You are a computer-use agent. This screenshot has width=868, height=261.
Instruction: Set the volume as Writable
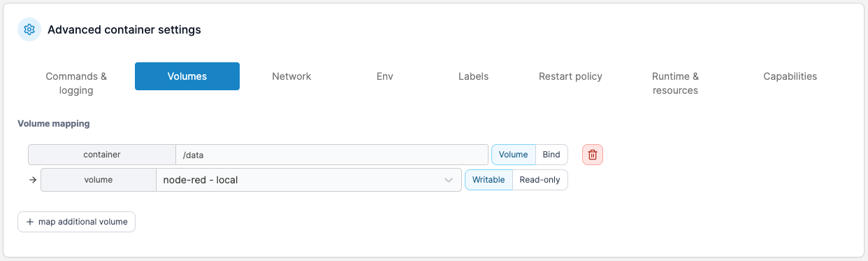pos(489,180)
